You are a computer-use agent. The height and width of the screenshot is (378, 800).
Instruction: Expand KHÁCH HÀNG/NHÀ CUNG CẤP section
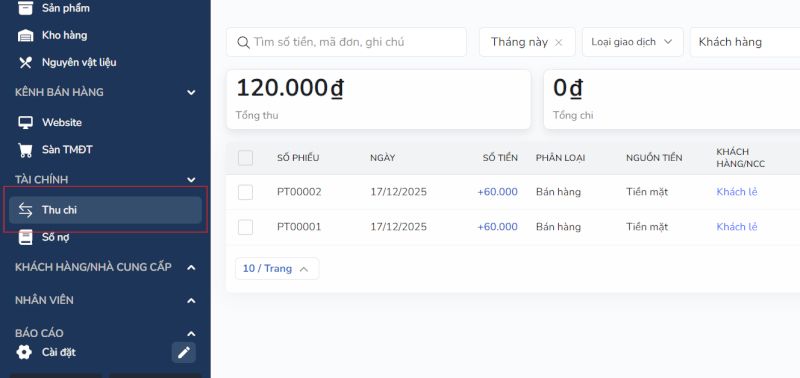pos(191,267)
